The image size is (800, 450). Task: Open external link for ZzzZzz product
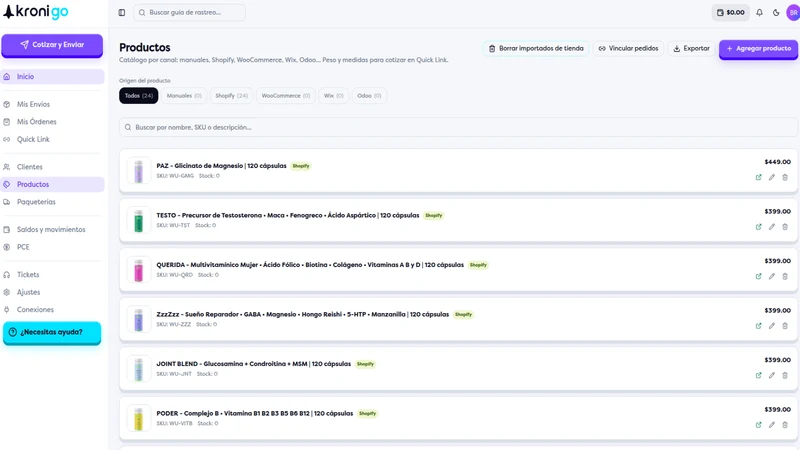[758, 326]
